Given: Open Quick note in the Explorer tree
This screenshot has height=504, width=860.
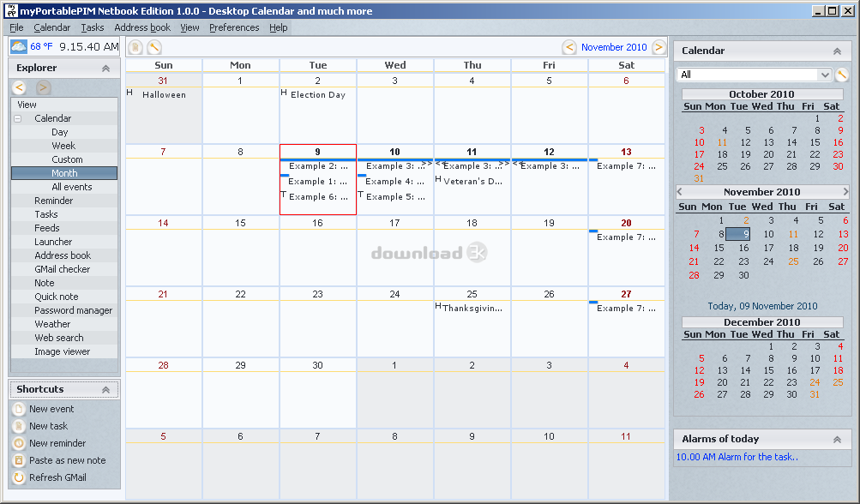Looking at the screenshot, I should [x=57, y=297].
